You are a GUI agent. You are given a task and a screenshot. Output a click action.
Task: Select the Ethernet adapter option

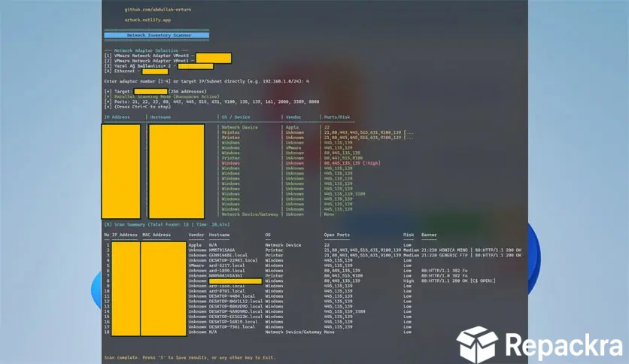pos(120,71)
